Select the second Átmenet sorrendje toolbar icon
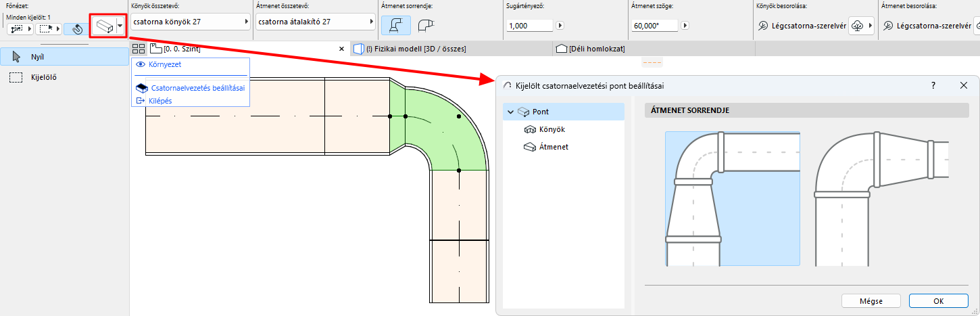This screenshot has height=316, width=980. click(x=425, y=26)
